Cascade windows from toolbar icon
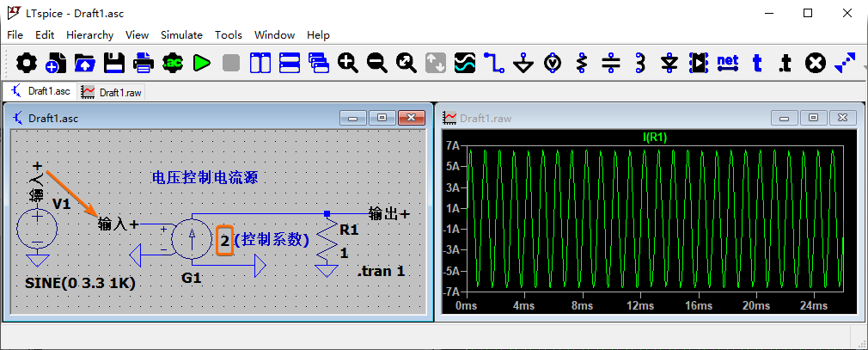Image resolution: width=868 pixels, height=350 pixels. coord(319,63)
